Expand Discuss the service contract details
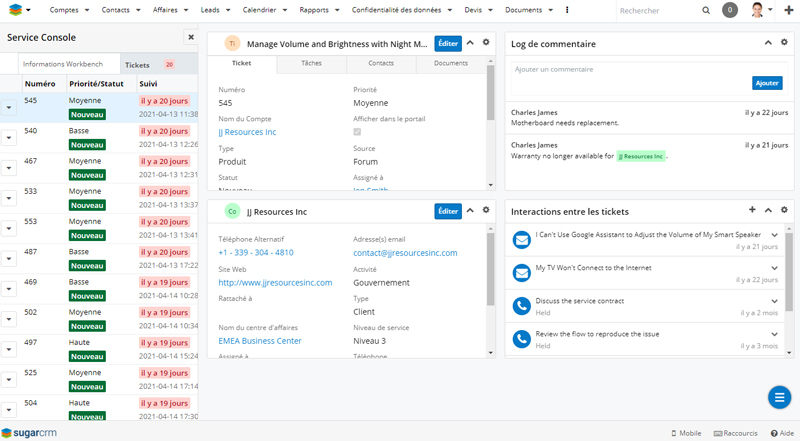The height and width of the screenshot is (441, 800). 774,301
